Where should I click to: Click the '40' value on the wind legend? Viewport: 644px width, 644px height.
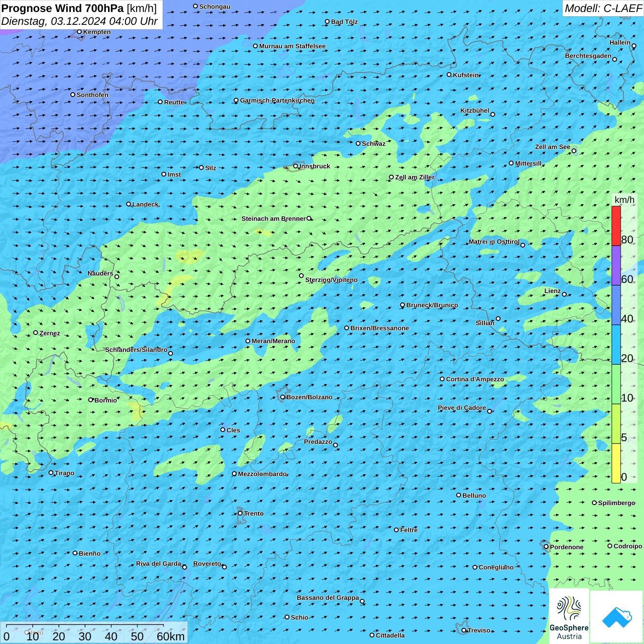coord(627,319)
